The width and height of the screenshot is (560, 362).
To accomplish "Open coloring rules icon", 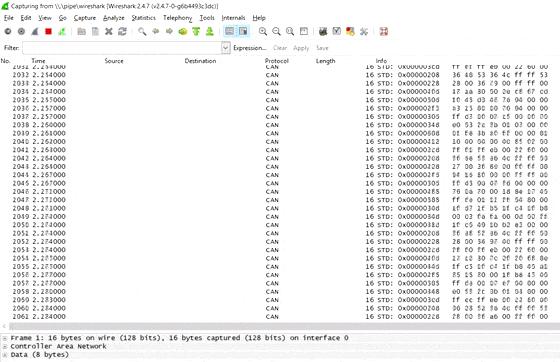I will point(350,31).
